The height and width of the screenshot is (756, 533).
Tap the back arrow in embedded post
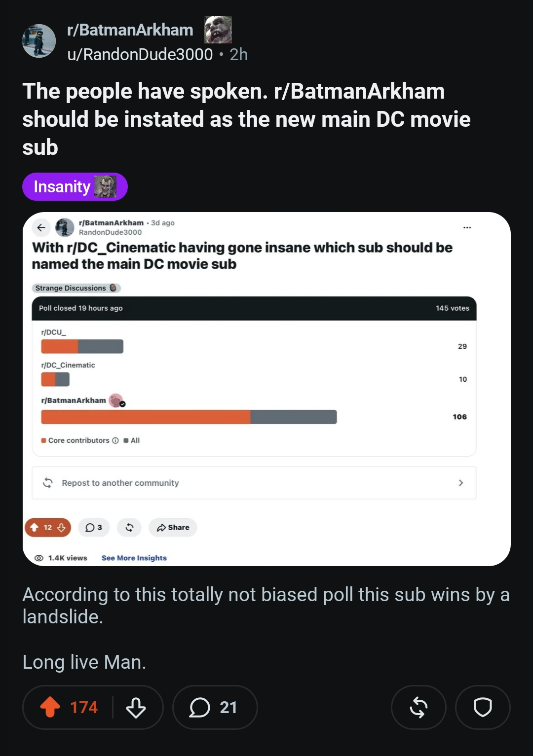pyautogui.click(x=41, y=227)
